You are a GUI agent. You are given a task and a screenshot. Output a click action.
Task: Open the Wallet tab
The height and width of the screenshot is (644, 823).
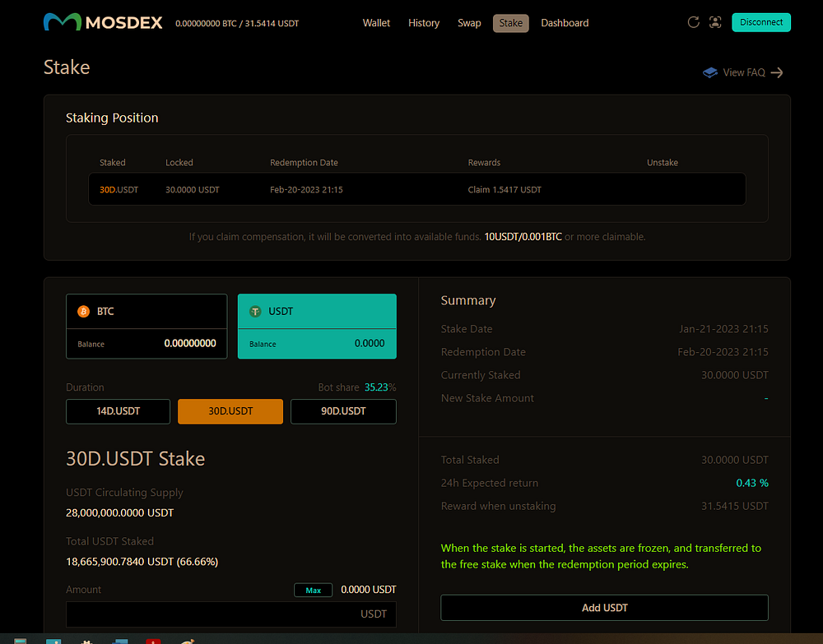376,23
